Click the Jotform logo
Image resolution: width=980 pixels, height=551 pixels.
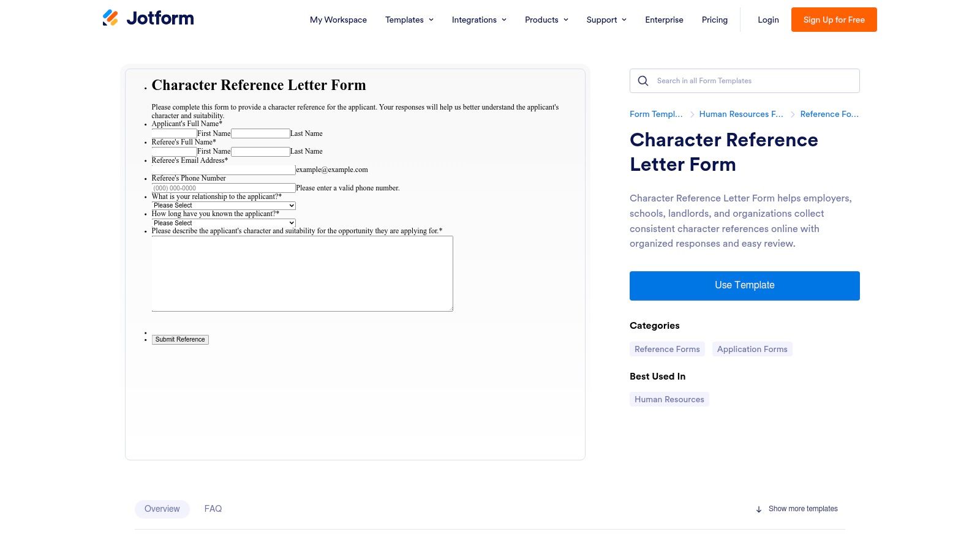[x=147, y=18]
